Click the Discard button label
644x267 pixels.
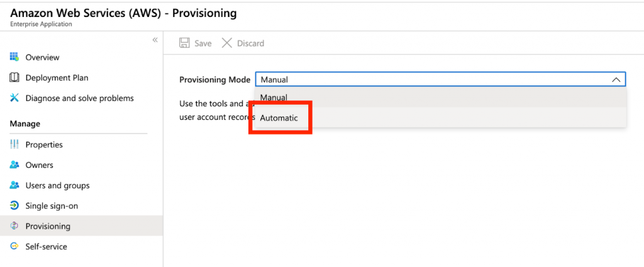point(250,43)
